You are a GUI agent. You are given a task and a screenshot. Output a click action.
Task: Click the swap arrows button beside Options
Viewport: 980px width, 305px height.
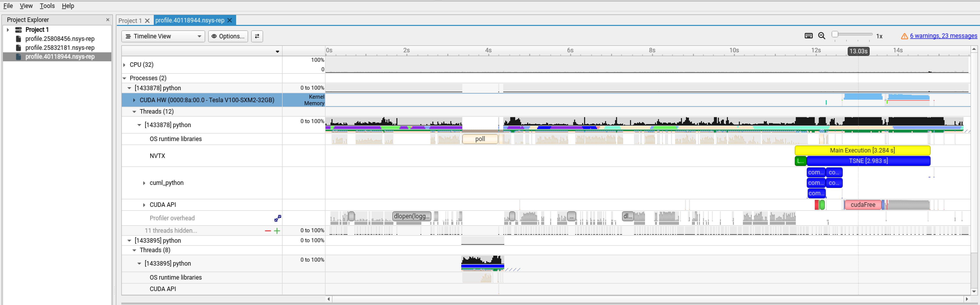pos(257,36)
